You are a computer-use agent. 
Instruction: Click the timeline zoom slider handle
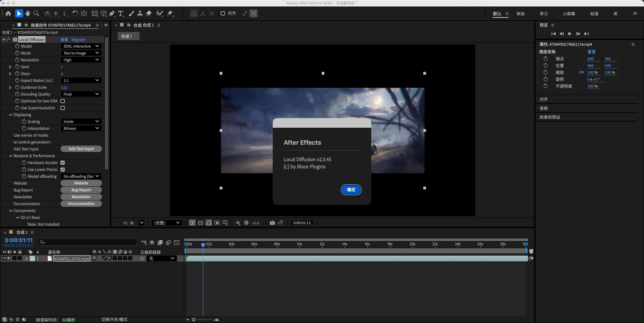194,320
